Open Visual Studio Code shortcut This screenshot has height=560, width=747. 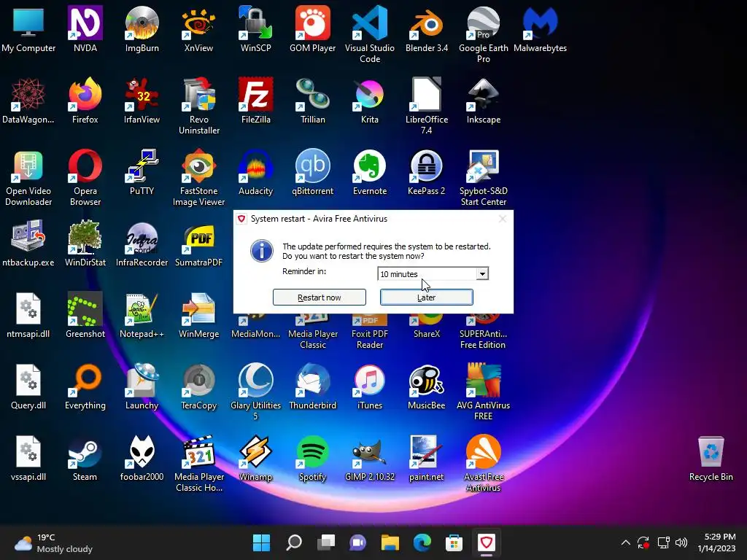(370, 34)
